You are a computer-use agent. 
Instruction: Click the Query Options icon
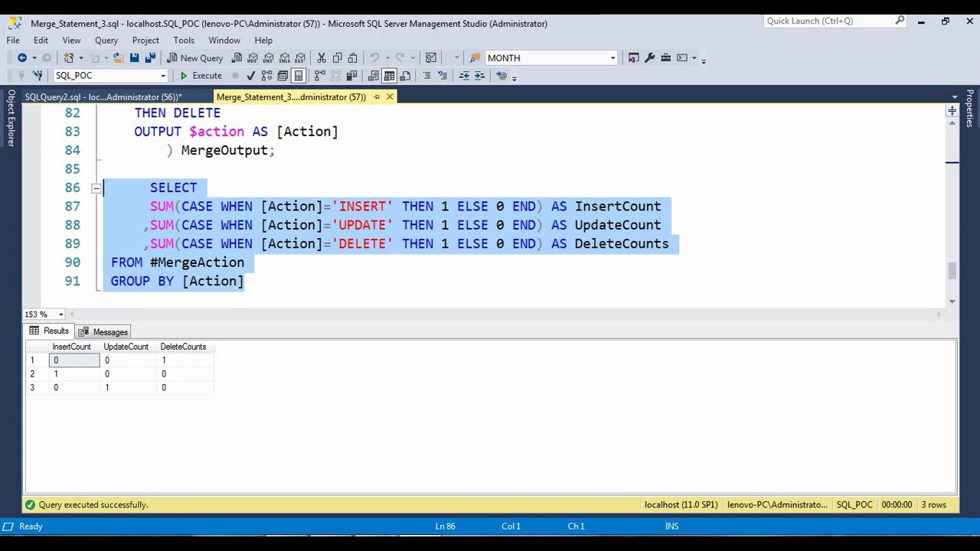[x=283, y=76]
